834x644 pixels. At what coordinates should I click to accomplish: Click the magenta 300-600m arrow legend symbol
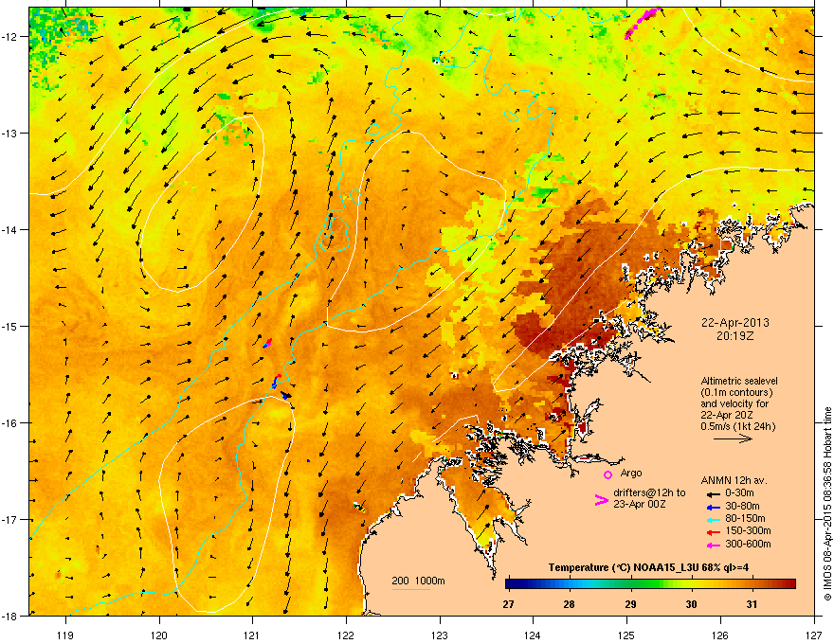click(712, 545)
